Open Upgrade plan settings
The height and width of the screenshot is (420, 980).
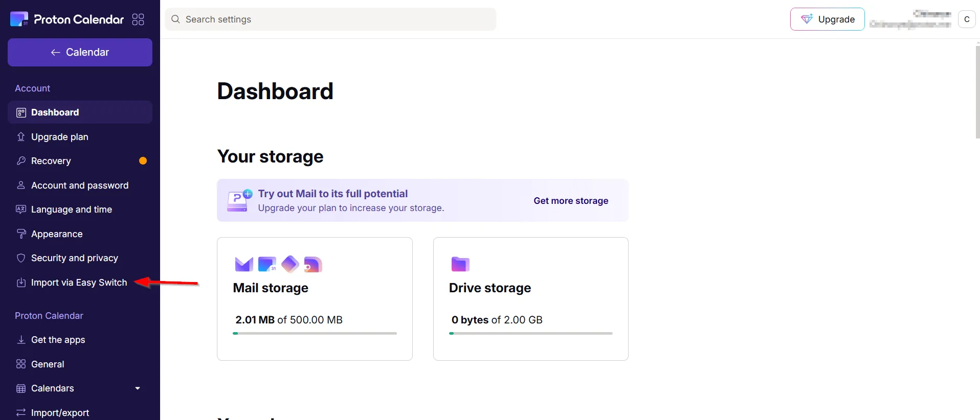pyautogui.click(x=80, y=136)
